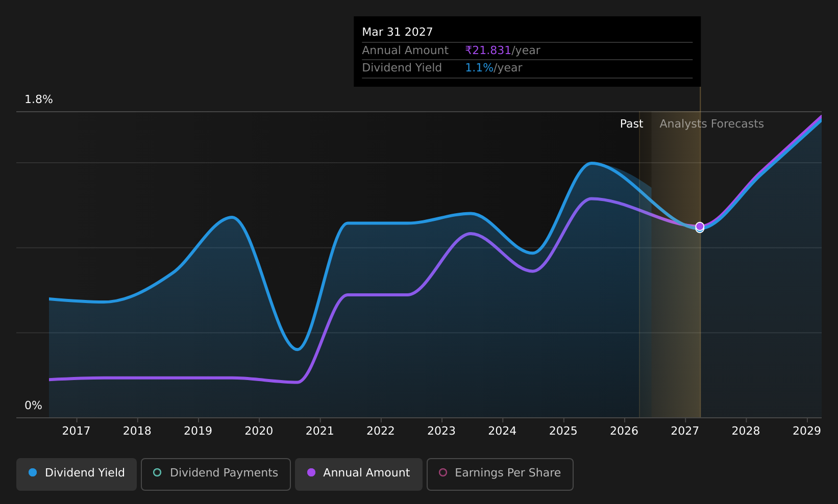This screenshot has width=838, height=504.
Task: Click the 2018 x-axis year label
Action: click(x=137, y=431)
